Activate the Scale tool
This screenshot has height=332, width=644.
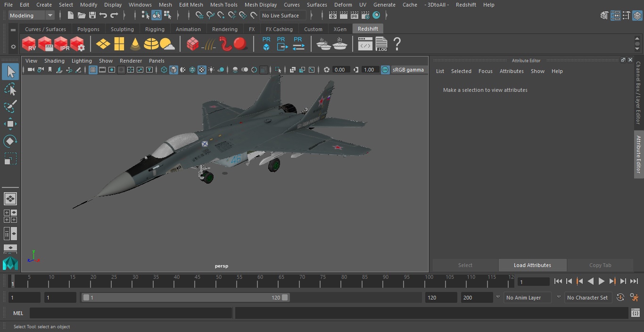pos(10,159)
